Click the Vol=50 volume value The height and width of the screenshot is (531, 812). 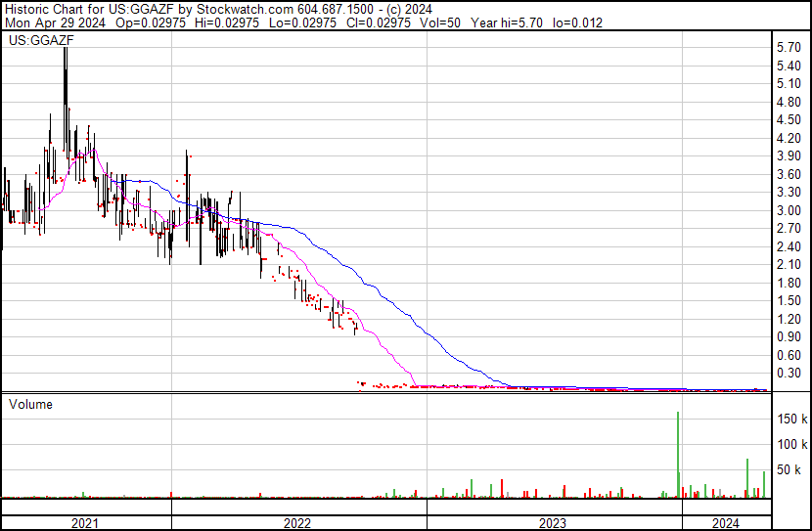(440, 22)
